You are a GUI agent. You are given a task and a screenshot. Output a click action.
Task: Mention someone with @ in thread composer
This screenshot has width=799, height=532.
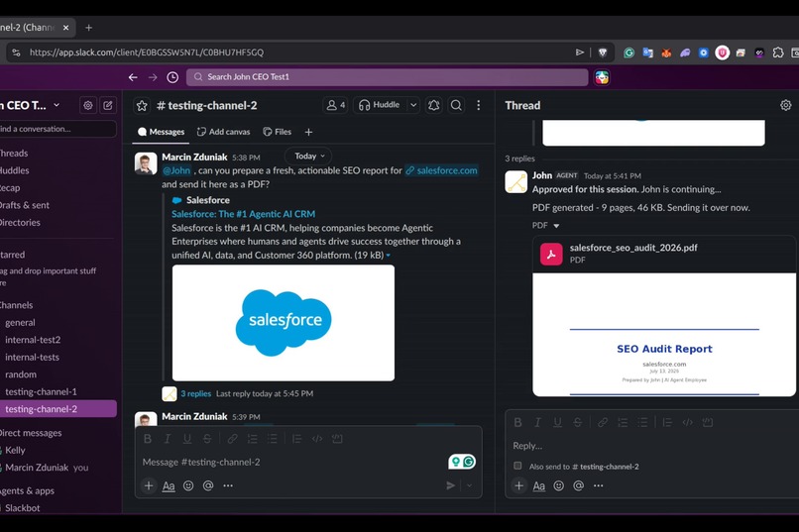point(578,485)
